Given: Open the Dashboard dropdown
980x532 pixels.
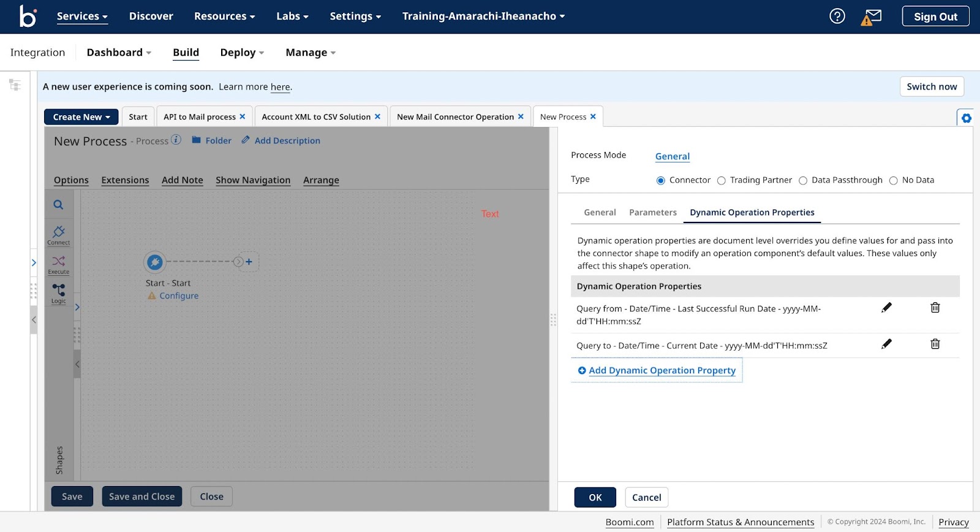Looking at the screenshot, I should pyautogui.click(x=119, y=53).
